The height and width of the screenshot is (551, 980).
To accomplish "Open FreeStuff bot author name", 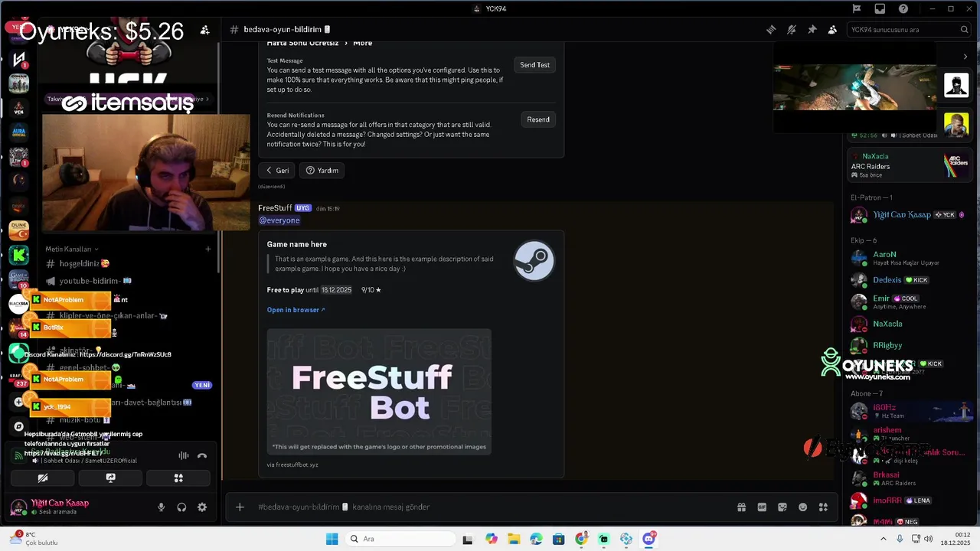I will 275,208.
